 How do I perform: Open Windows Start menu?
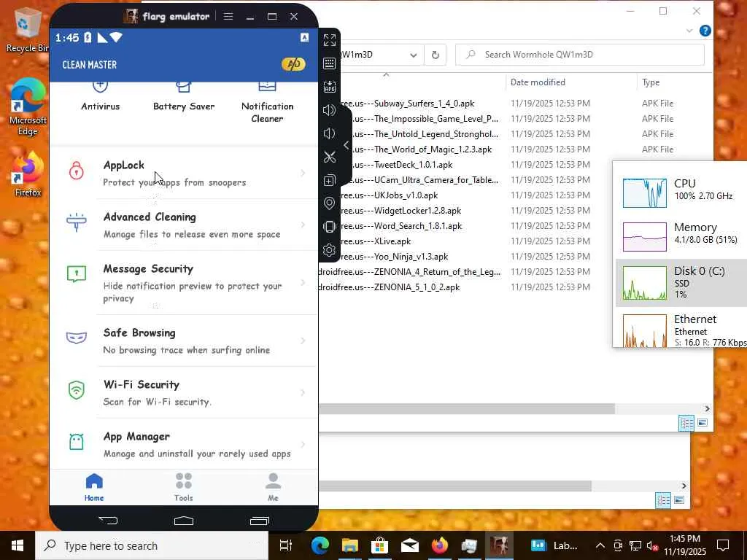point(18,545)
